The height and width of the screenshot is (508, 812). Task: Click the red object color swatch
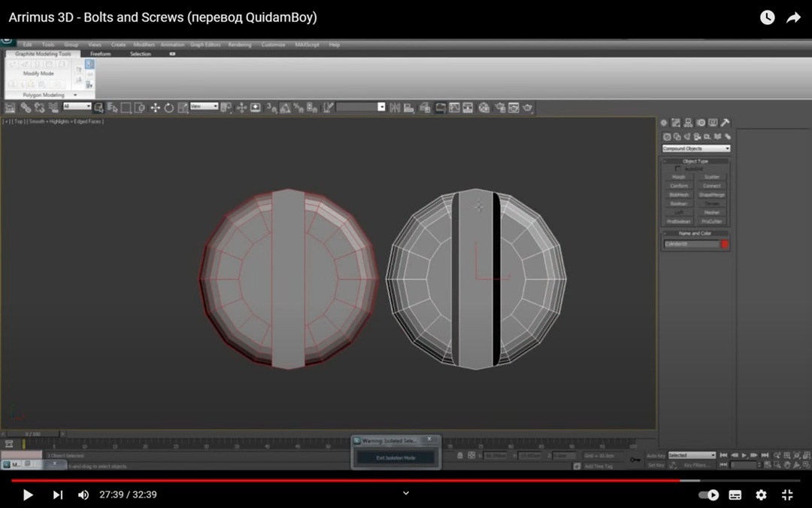pos(725,244)
